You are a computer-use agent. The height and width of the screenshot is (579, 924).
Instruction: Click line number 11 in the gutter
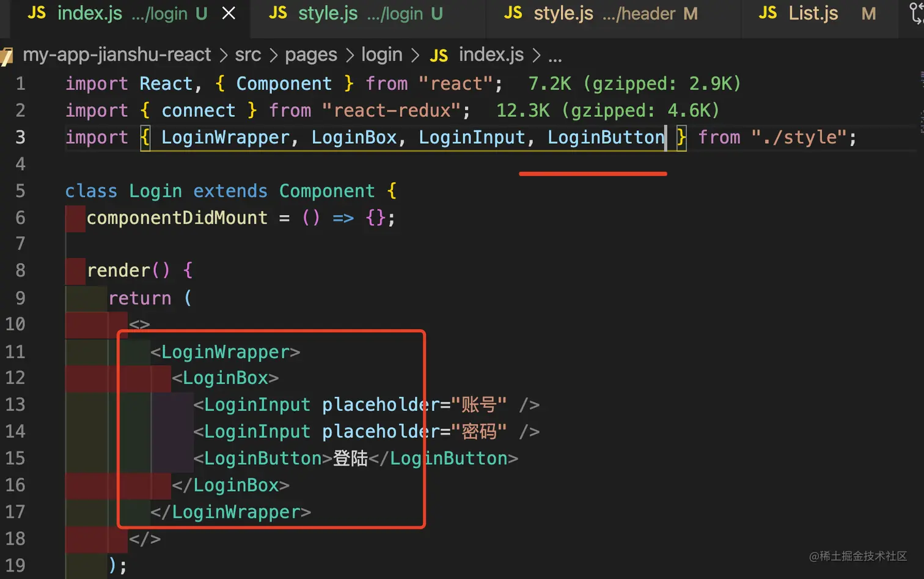pos(15,352)
